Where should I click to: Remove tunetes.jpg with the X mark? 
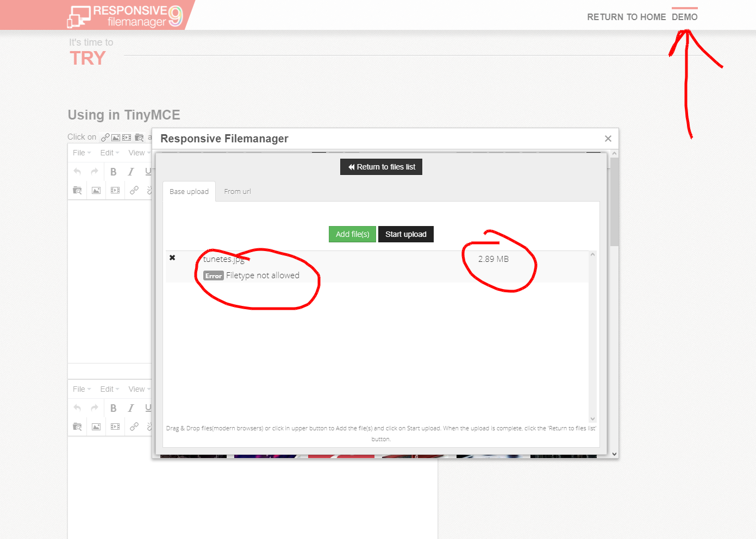coord(172,257)
